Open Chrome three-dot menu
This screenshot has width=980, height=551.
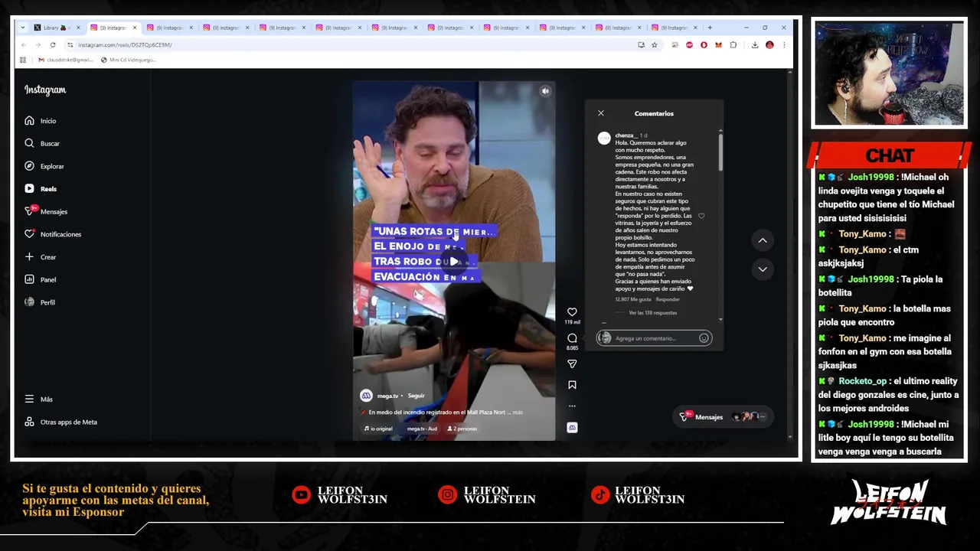pos(784,45)
